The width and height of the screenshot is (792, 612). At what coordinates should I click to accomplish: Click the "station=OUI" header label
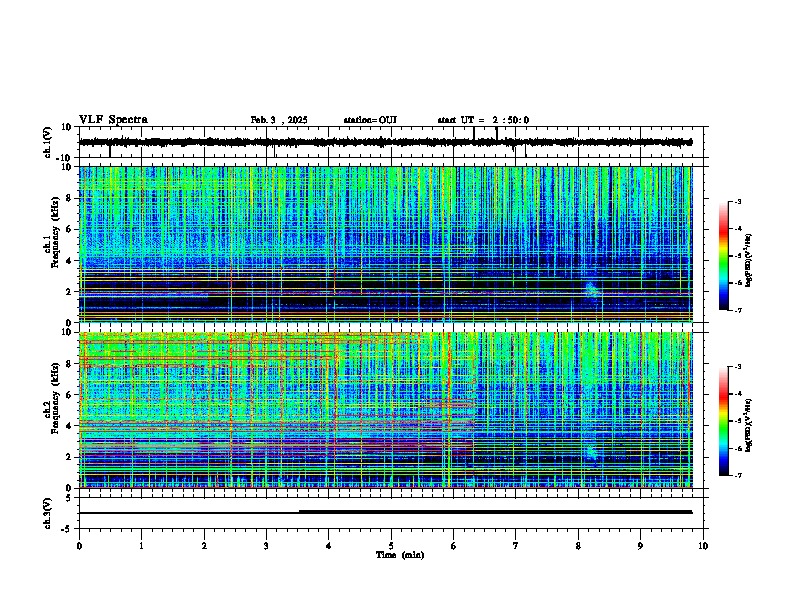tap(370, 120)
